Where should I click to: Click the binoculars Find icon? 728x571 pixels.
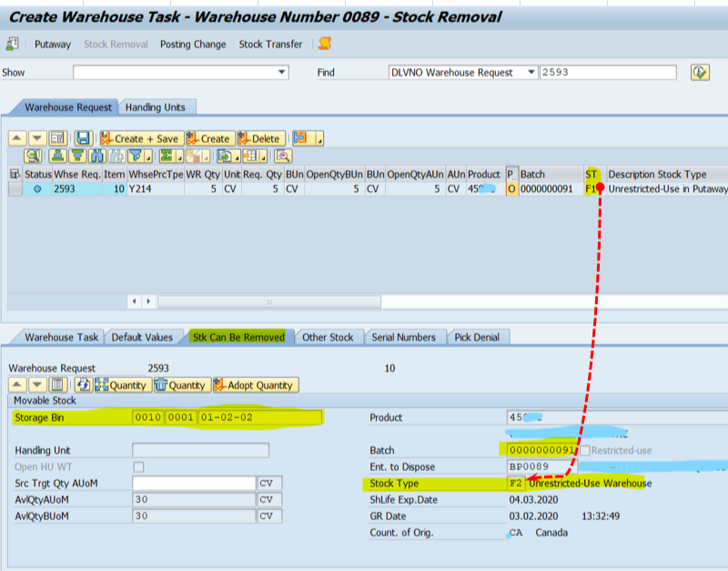coord(96,156)
